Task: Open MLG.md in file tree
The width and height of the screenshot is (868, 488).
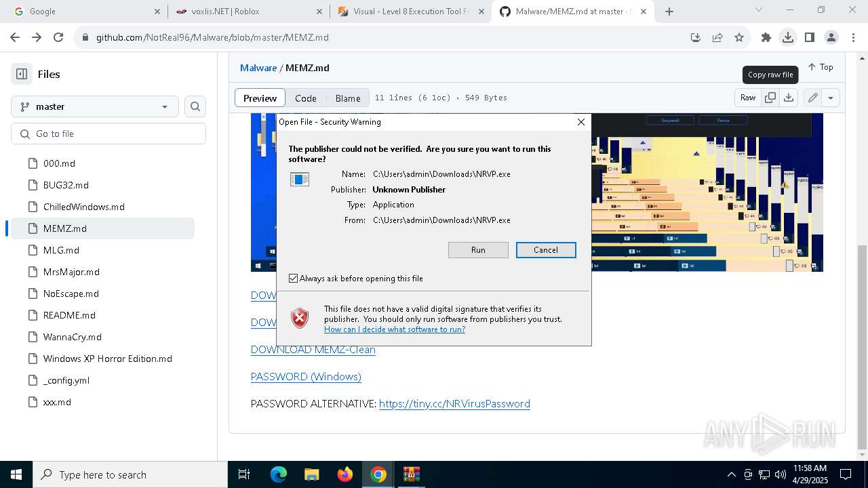Action: [x=61, y=250]
